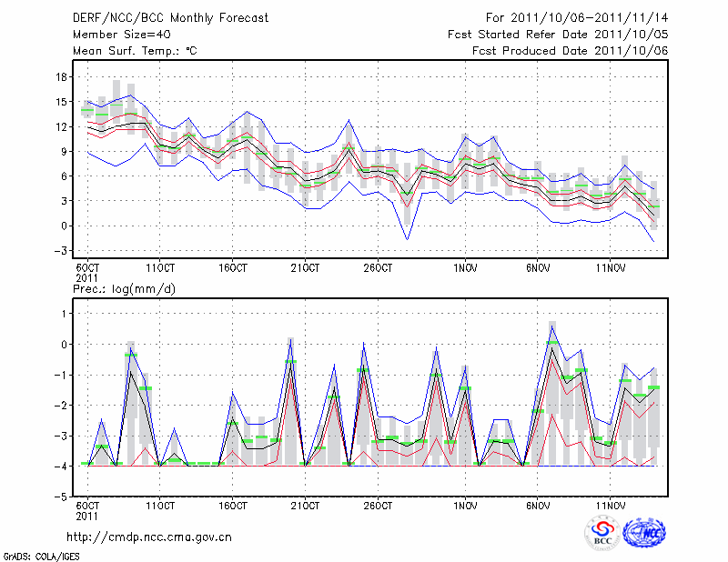Click the Fcst Started Refer Date line
728x562 pixels.
[x=558, y=34]
